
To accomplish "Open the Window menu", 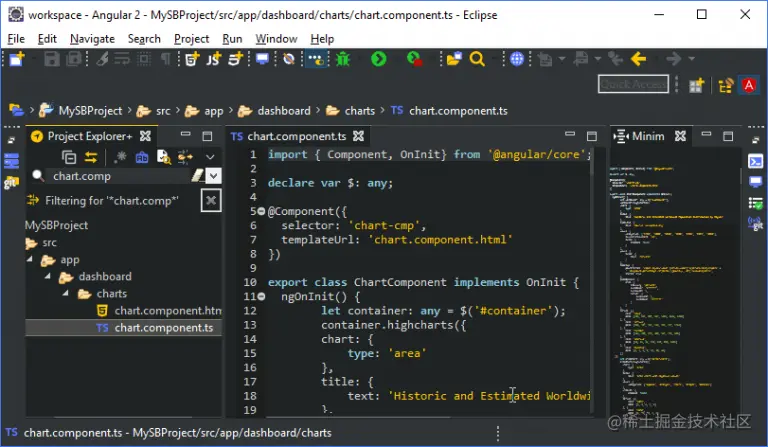I will click(x=276, y=39).
